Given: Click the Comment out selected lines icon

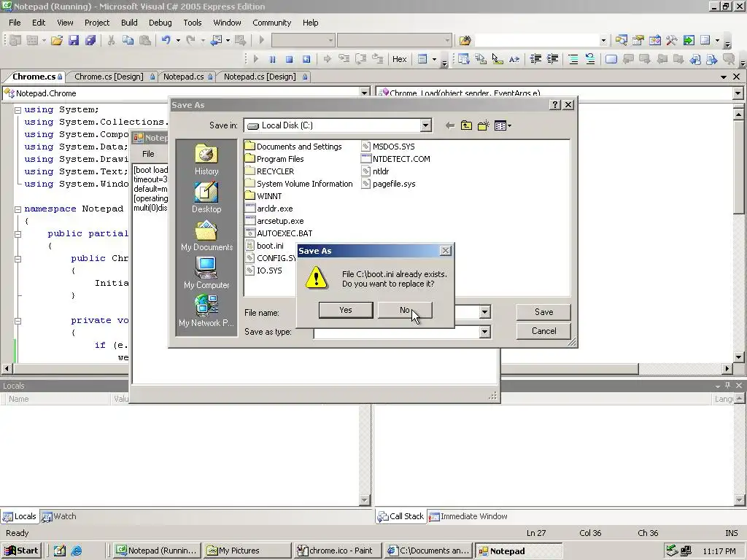Looking at the screenshot, I should (x=573, y=59).
